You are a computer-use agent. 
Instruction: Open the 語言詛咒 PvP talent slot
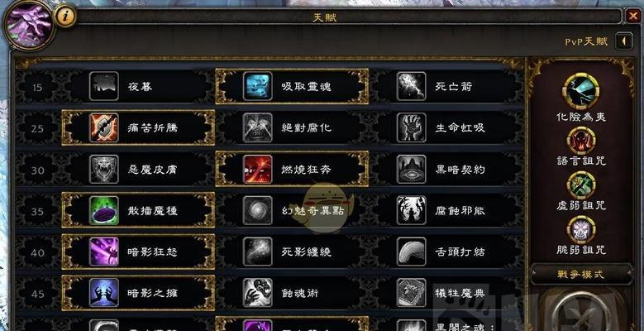click(x=581, y=141)
